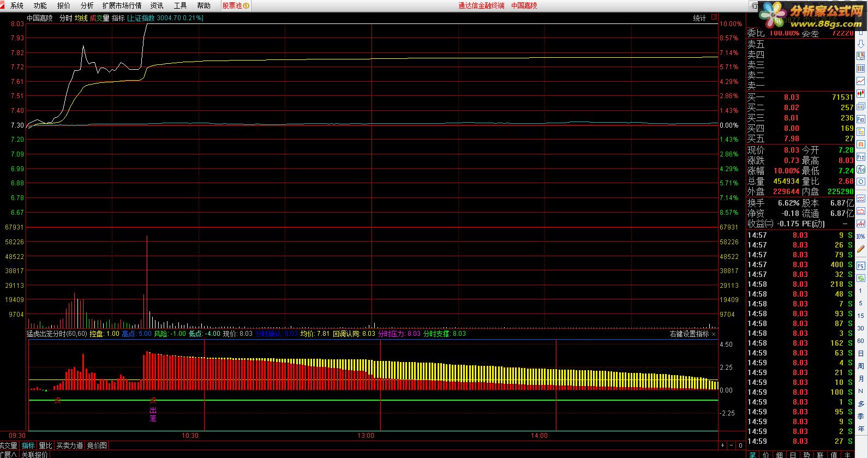Open the 资讯 menu
The height and width of the screenshot is (458, 868).
pyautogui.click(x=157, y=5)
